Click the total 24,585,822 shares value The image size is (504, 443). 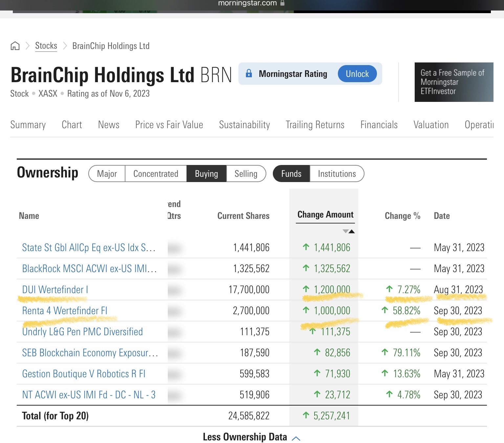pyautogui.click(x=249, y=416)
